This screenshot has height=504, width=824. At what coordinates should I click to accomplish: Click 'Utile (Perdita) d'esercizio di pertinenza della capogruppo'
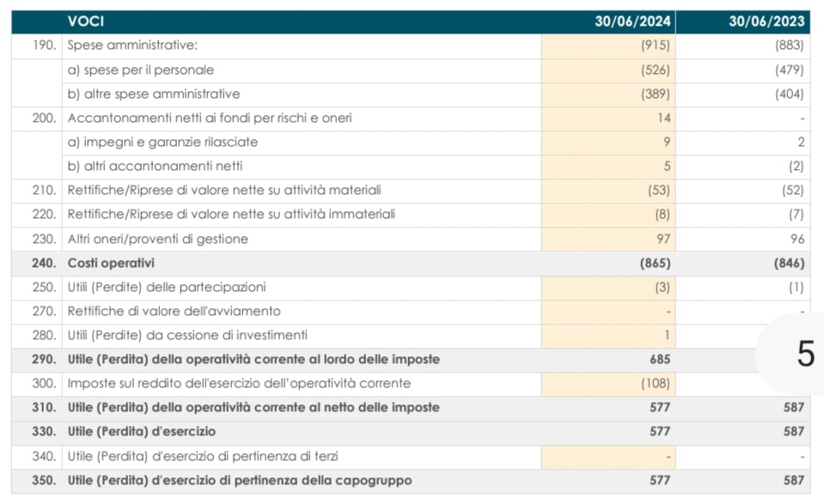tap(240, 480)
